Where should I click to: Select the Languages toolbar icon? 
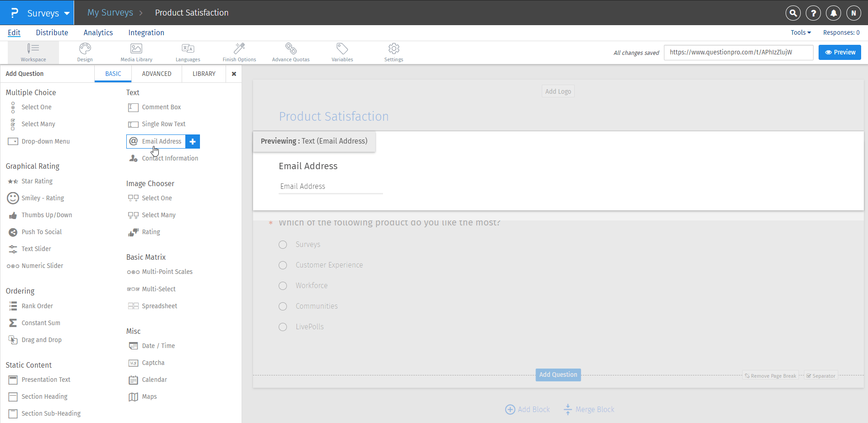[188, 52]
